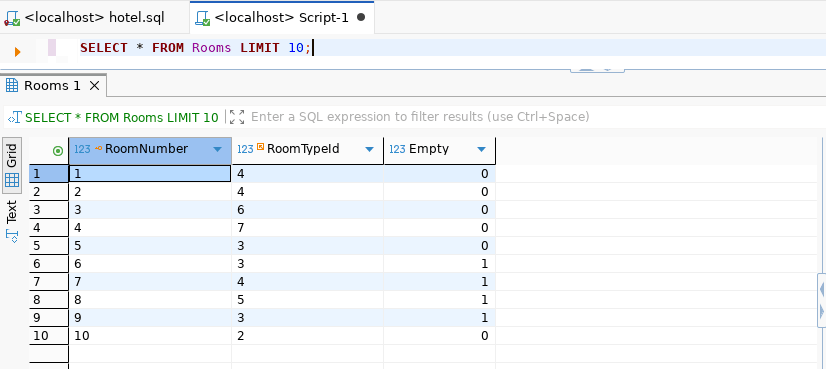Image resolution: width=826 pixels, height=369 pixels.
Task: Switch to Text view in side panel
Action: tap(12, 220)
